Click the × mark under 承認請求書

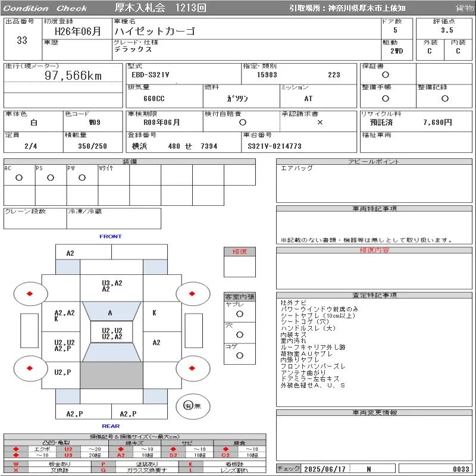pyautogui.click(x=320, y=123)
